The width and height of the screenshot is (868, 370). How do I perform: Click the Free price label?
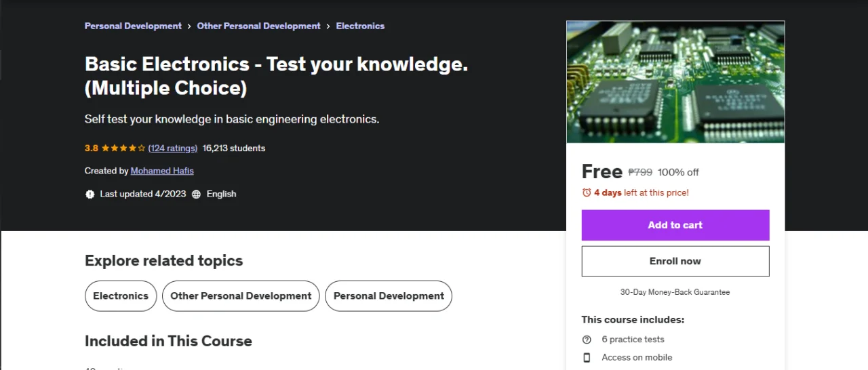click(x=602, y=171)
